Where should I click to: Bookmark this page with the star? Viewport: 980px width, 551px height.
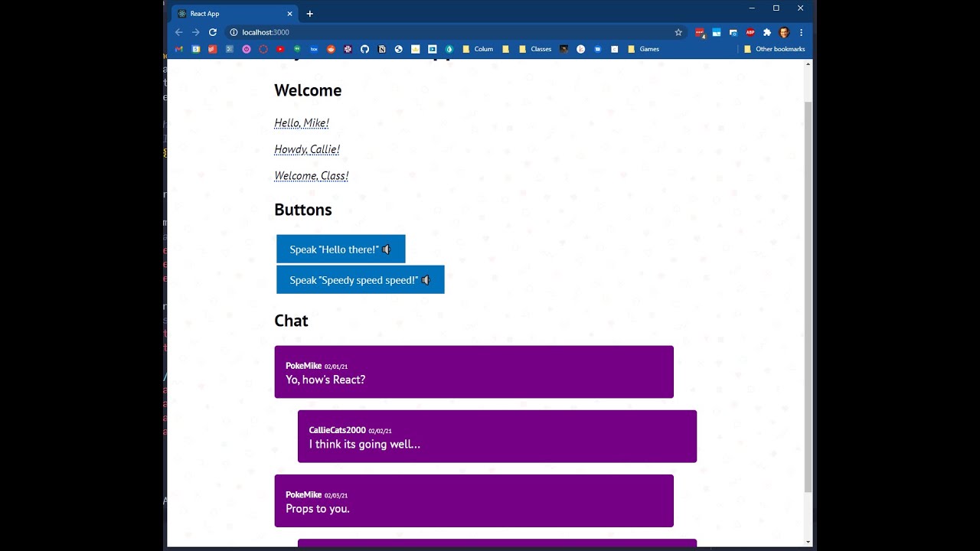pos(678,32)
